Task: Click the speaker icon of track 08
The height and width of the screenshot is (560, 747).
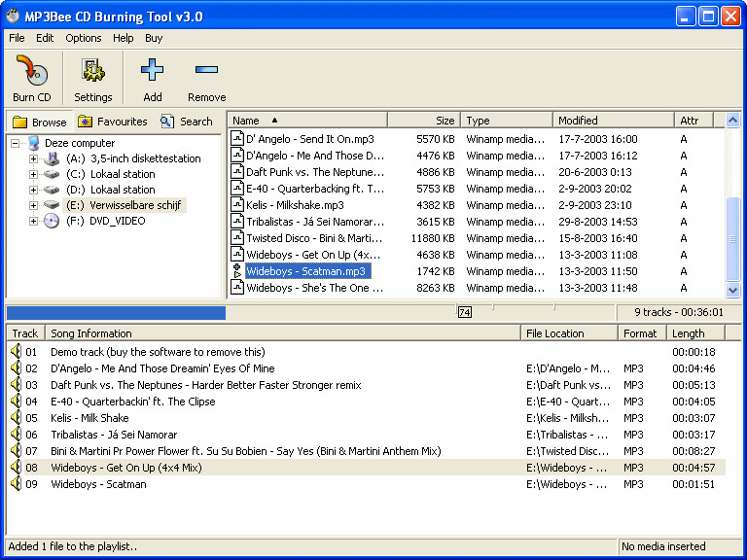Action: pos(17,467)
